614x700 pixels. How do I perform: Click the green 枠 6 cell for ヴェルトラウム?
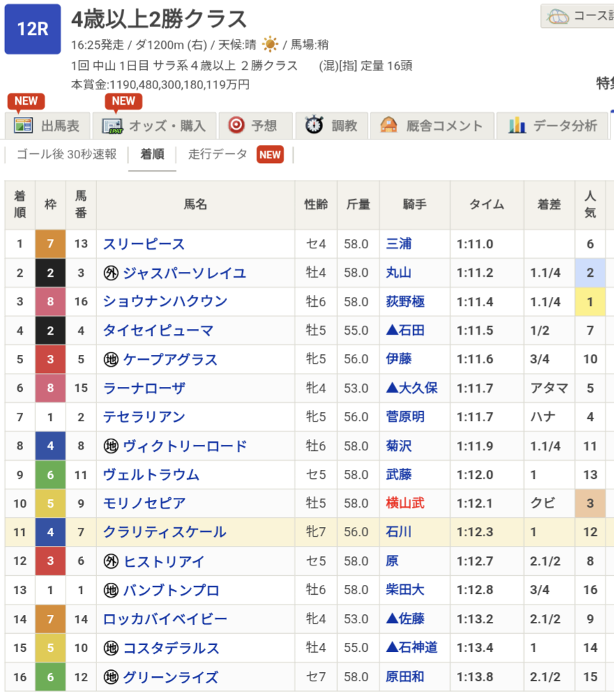(x=50, y=475)
